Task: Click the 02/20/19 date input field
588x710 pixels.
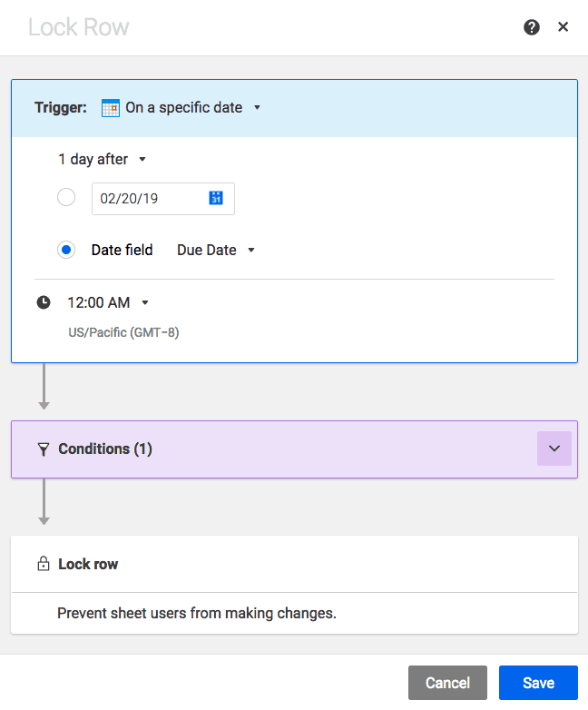Action: coord(150,198)
